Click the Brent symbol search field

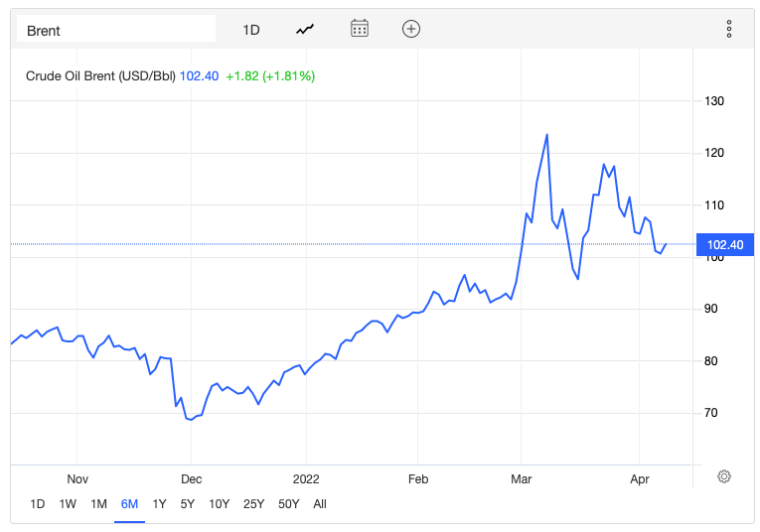(116, 29)
